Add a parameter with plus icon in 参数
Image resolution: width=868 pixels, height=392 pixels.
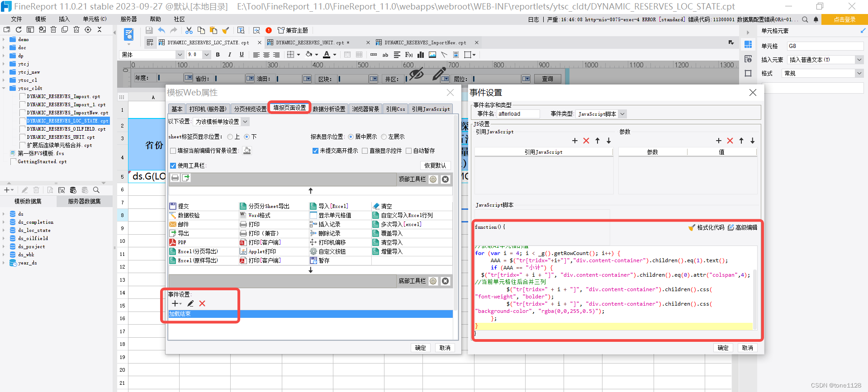(x=719, y=141)
